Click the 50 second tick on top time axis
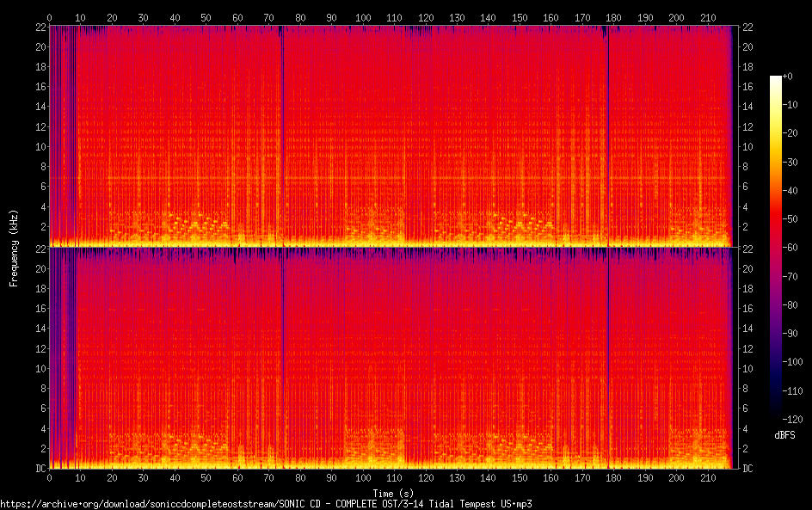 (x=206, y=16)
